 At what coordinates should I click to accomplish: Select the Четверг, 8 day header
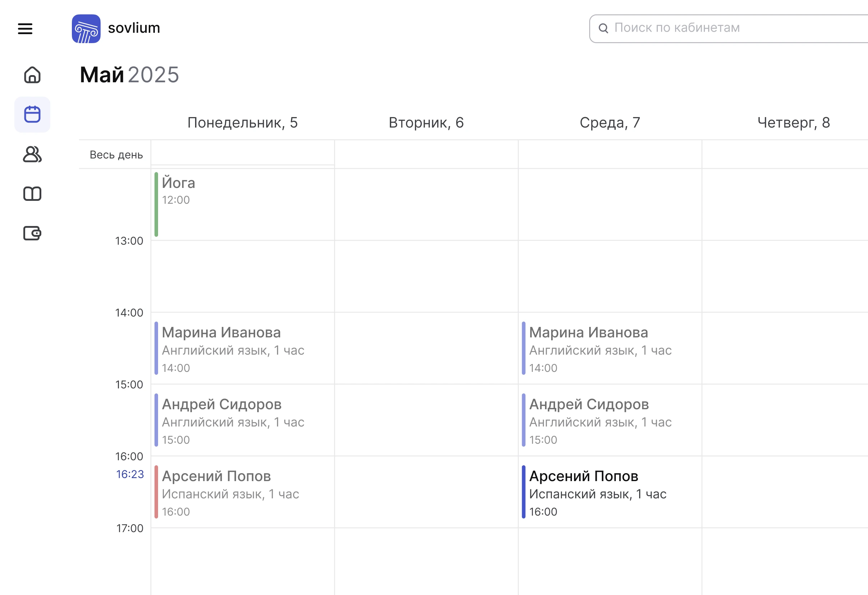[x=793, y=123]
